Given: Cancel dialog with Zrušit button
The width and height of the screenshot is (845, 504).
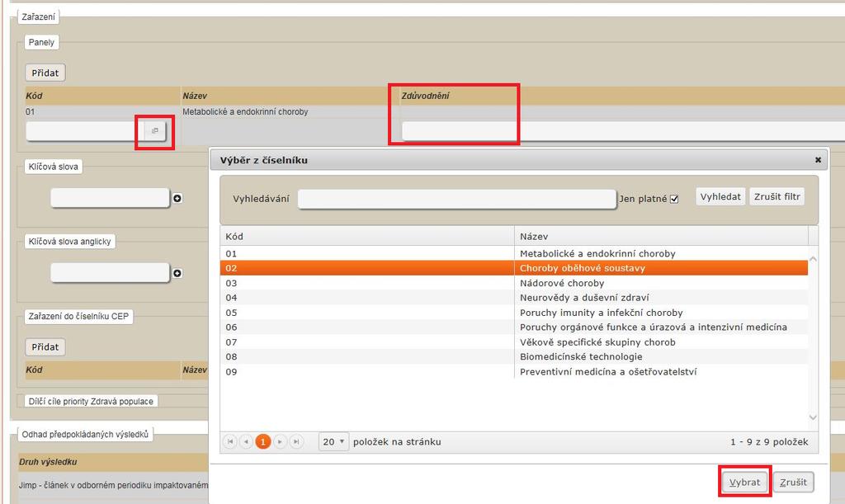Looking at the screenshot, I should pos(793,482).
